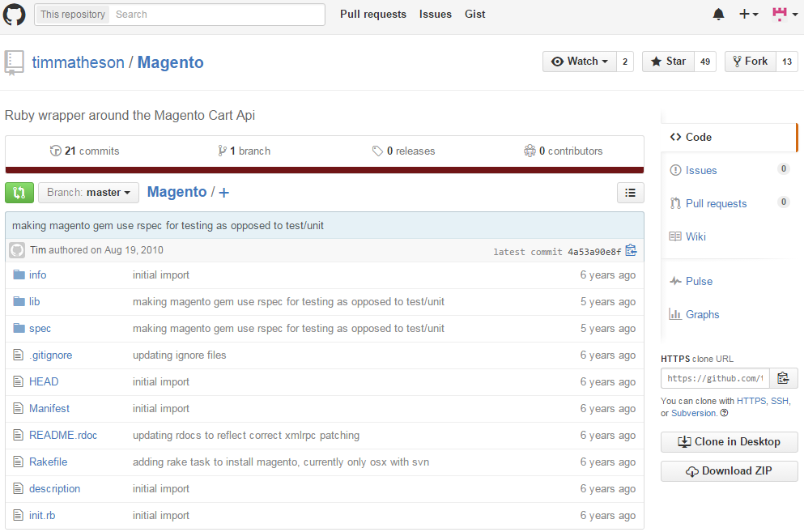Star the Magento repository
Image resolution: width=804 pixels, height=532 pixels.
tap(668, 62)
